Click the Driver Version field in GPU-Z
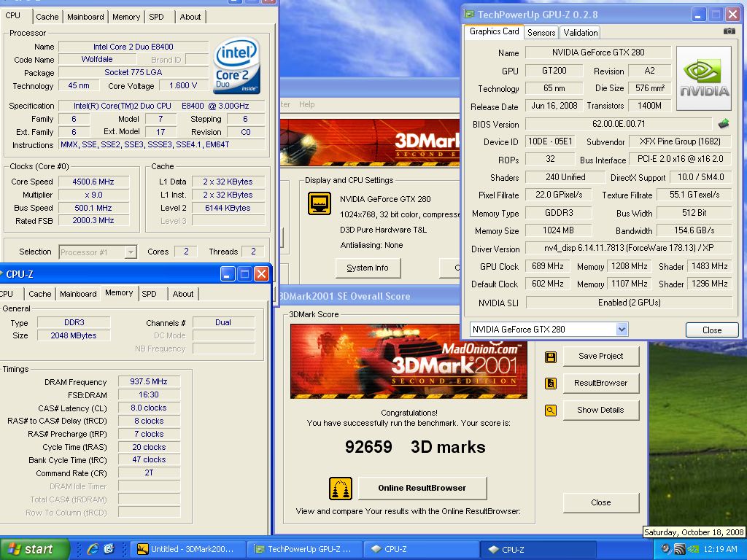747x560 pixels. coord(629,248)
